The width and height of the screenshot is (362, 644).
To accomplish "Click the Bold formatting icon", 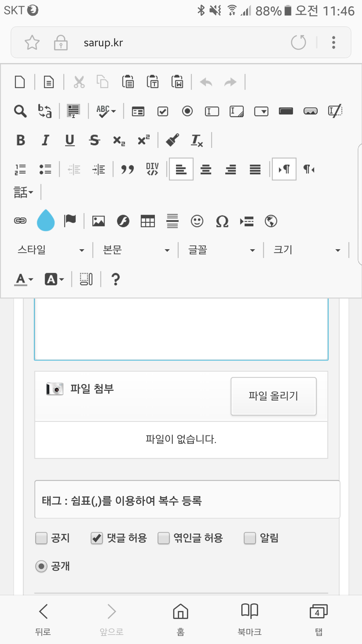I will coord(21,140).
